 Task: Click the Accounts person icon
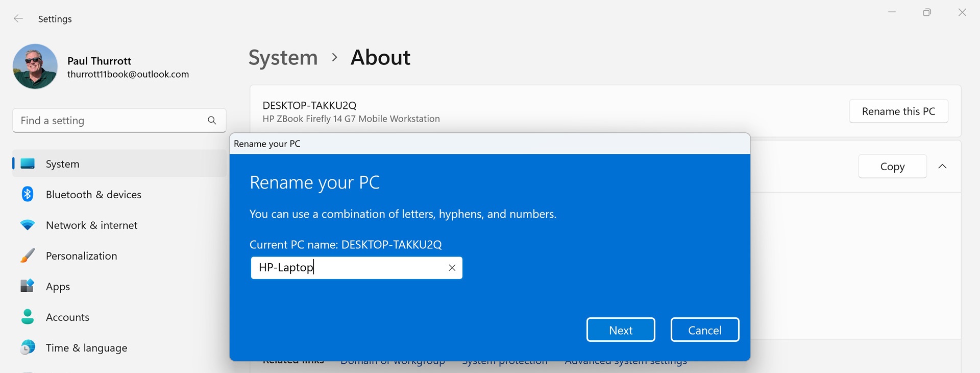[x=28, y=317]
